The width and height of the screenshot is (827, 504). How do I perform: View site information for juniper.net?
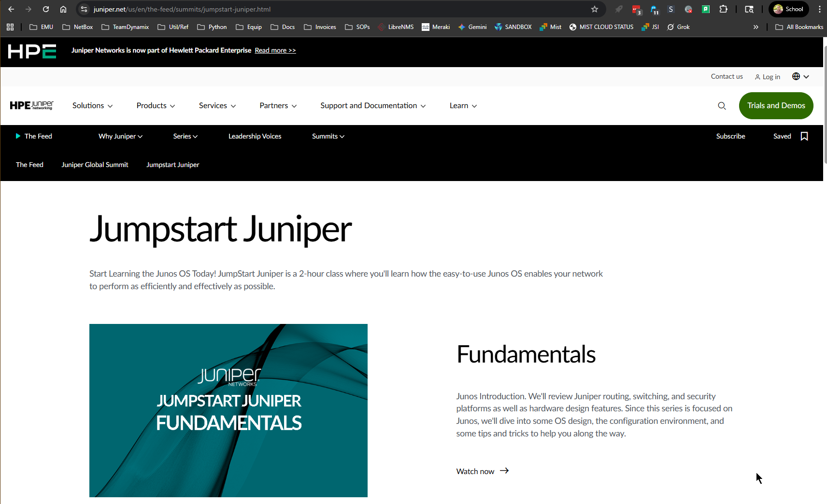click(84, 9)
